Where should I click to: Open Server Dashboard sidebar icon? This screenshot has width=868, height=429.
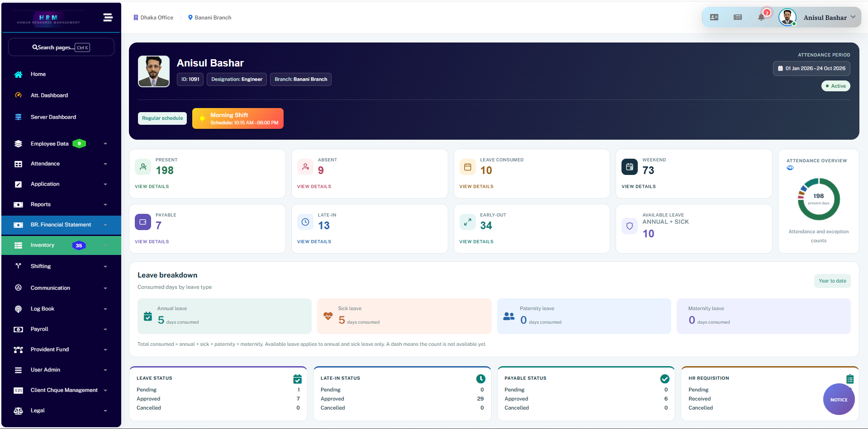pos(18,117)
